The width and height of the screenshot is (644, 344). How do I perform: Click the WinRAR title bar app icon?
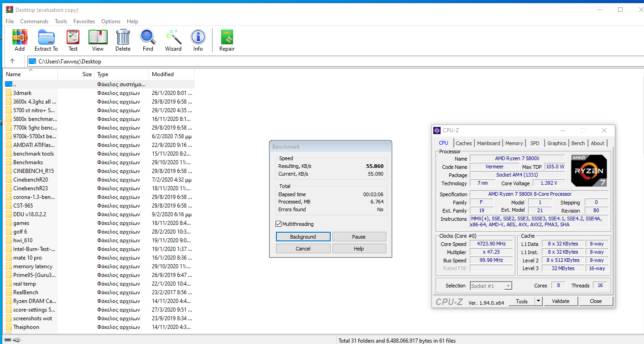9,10
